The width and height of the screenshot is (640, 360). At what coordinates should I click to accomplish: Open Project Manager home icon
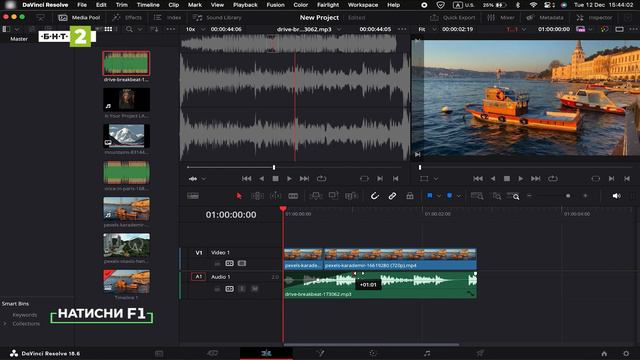(604, 353)
